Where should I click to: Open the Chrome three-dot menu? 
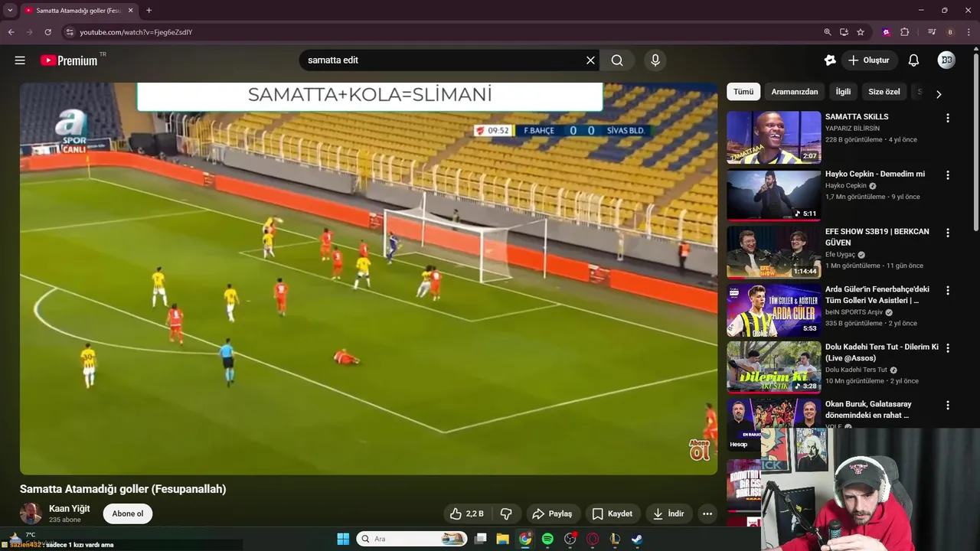pos(969,32)
